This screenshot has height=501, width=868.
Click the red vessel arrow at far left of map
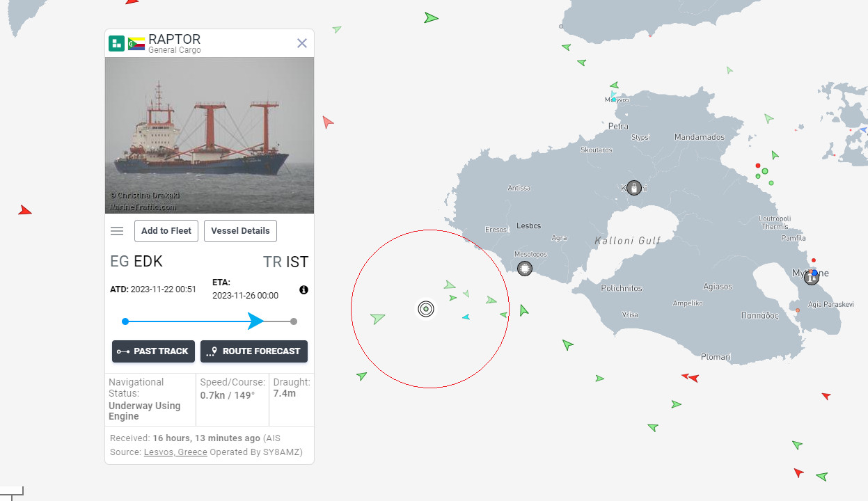click(25, 210)
